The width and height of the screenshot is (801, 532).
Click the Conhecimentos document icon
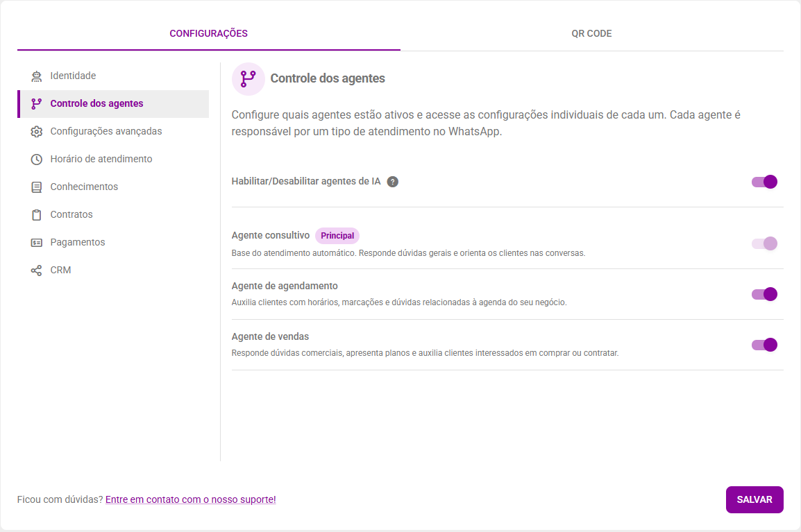coord(36,187)
